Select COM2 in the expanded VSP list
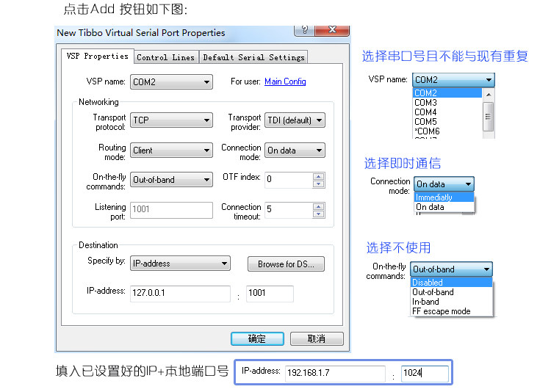The height and width of the screenshot is (392, 551). click(x=447, y=92)
